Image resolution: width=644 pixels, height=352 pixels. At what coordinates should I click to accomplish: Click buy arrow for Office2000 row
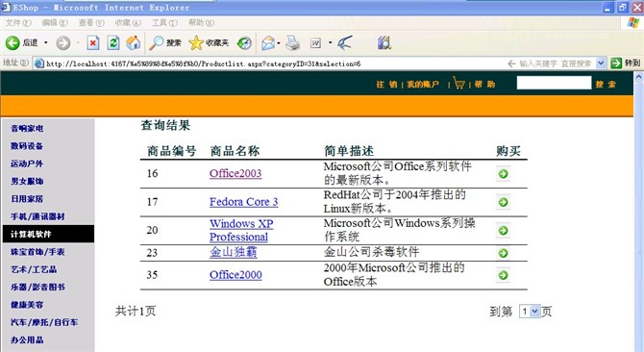click(503, 275)
